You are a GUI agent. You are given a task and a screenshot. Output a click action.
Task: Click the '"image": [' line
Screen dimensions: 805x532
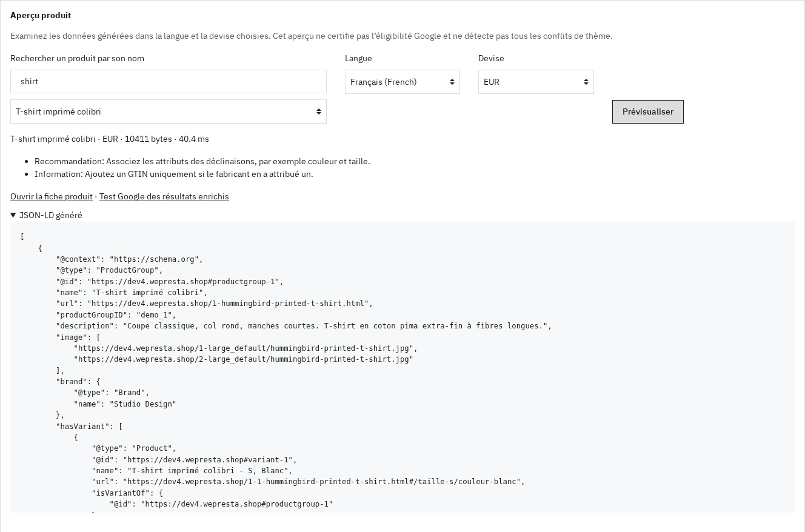coord(78,337)
